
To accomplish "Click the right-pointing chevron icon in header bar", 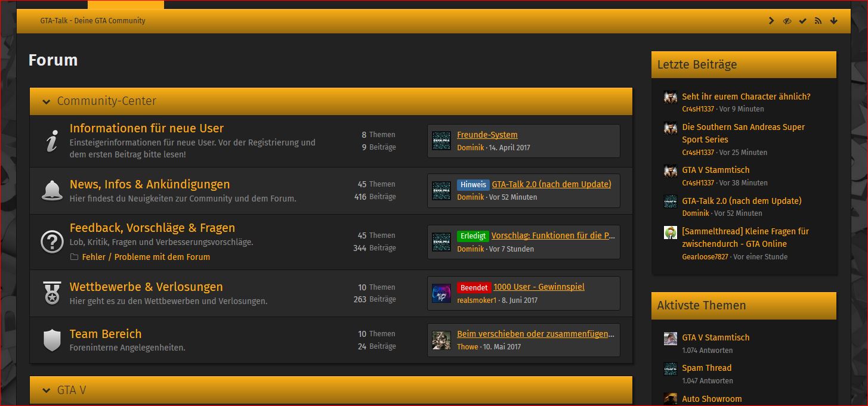I will (771, 21).
